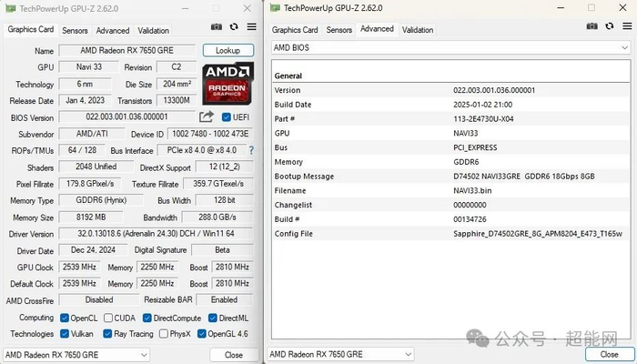The width and height of the screenshot is (637, 364).
Task: Click Close button in left window
Action: pyautogui.click(x=234, y=355)
